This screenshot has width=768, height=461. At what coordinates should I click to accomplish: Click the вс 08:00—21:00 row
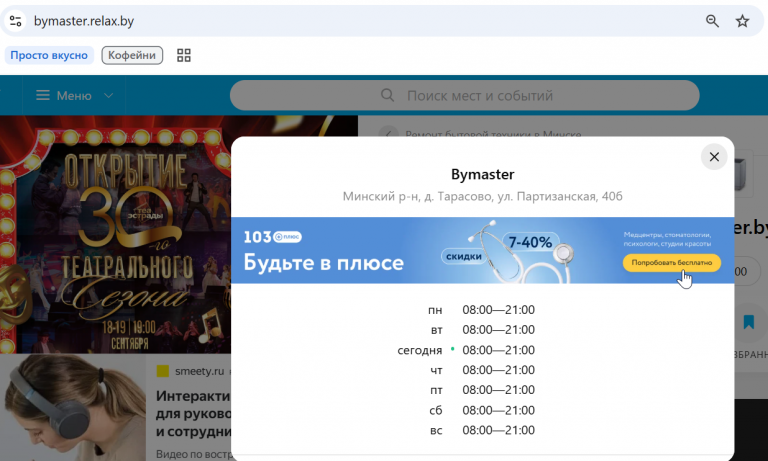tap(482, 430)
